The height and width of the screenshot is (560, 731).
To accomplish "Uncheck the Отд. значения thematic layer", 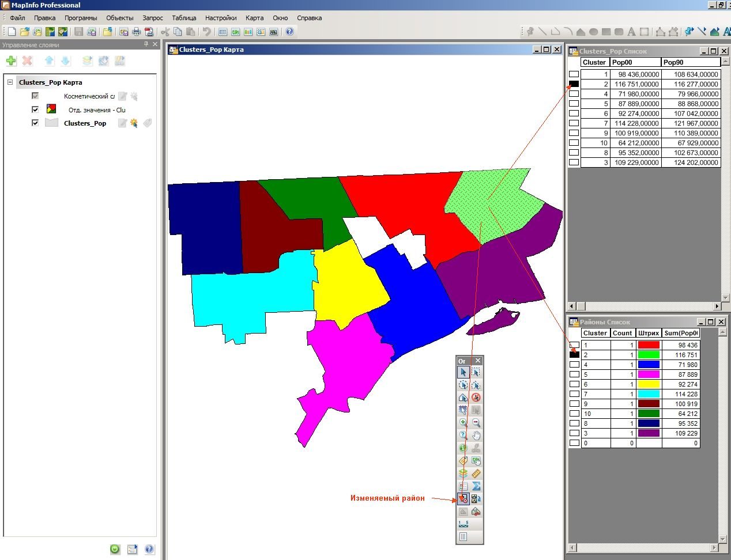I will click(x=35, y=109).
